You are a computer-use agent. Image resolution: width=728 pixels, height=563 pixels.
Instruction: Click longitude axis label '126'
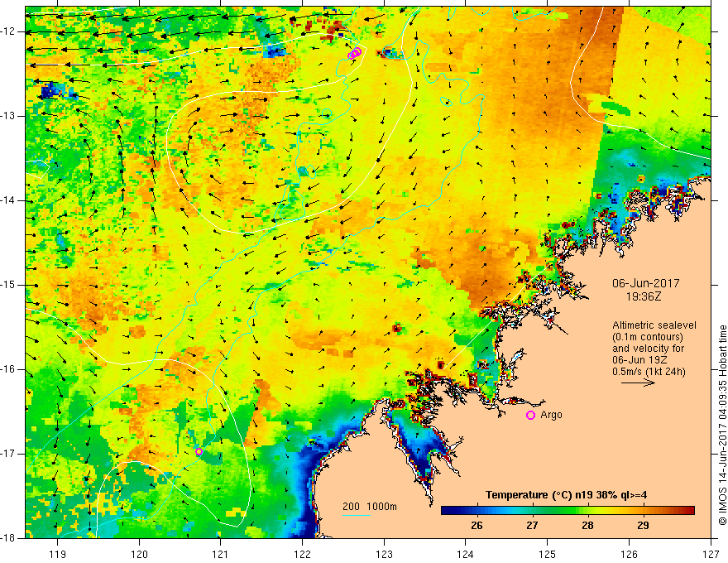[x=629, y=554]
